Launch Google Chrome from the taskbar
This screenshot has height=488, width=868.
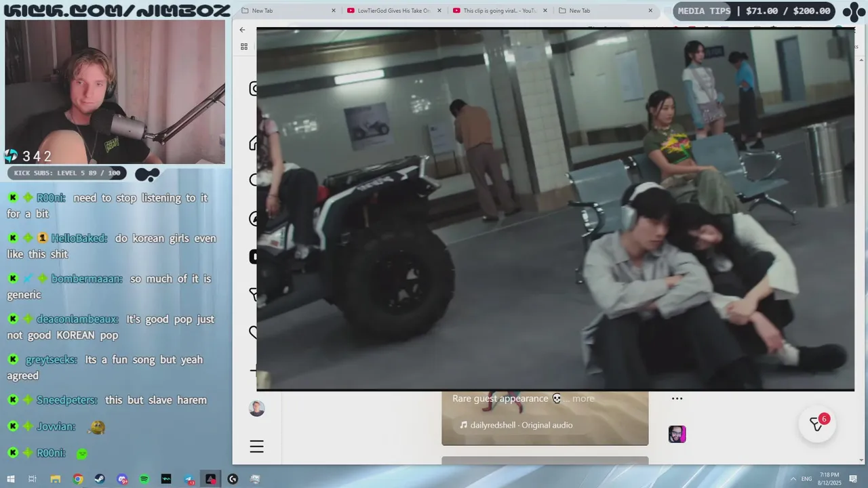(78, 479)
